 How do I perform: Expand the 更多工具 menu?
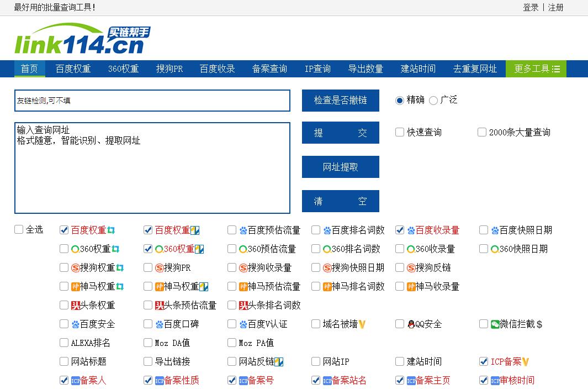pyautogui.click(x=536, y=69)
